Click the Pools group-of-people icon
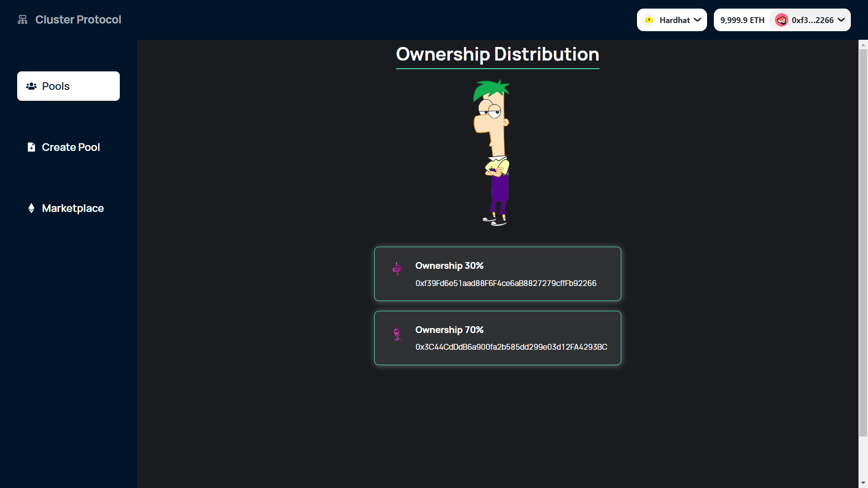 point(31,86)
